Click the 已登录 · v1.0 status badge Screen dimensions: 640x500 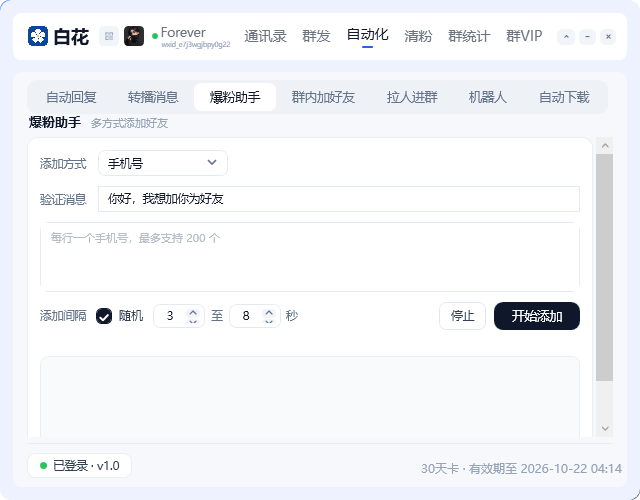[80, 466]
